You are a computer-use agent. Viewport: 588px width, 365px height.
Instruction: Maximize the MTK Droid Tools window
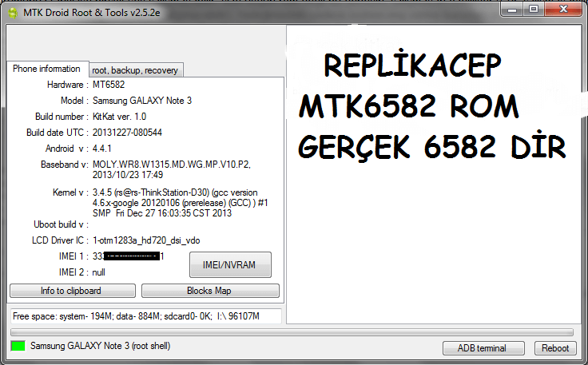[x=533, y=8]
